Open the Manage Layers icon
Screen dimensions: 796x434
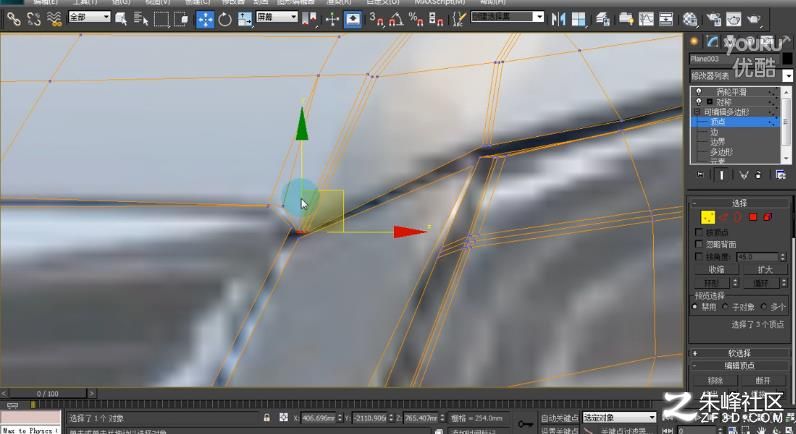point(603,19)
